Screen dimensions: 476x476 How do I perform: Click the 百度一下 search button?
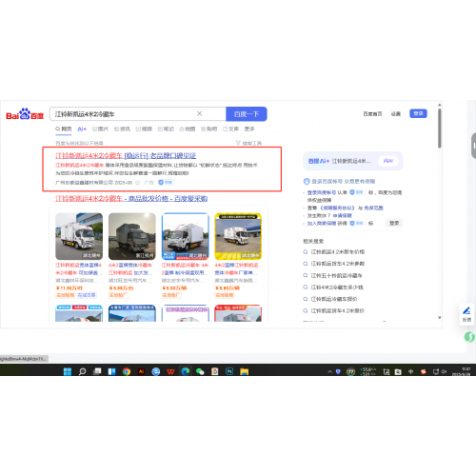tap(247, 114)
